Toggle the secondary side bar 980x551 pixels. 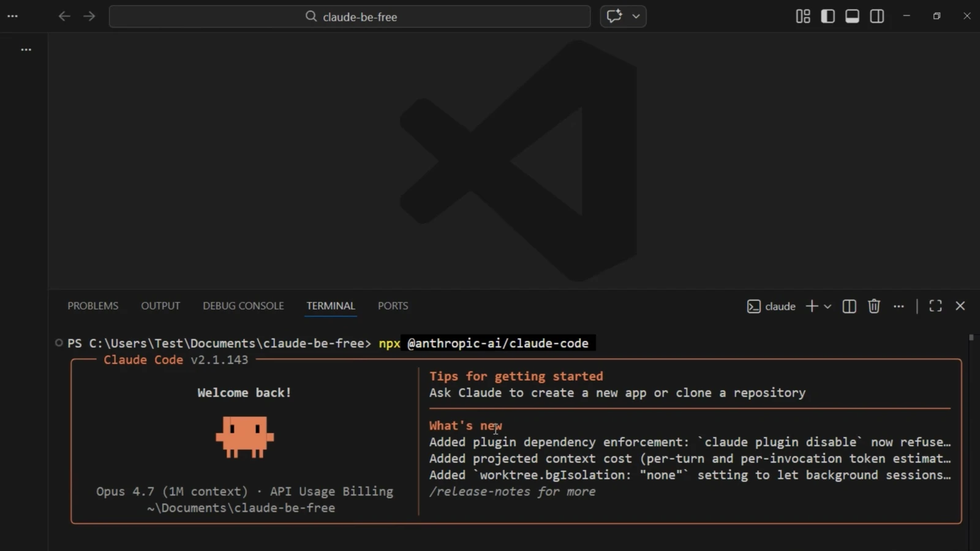tap(877, 17)
